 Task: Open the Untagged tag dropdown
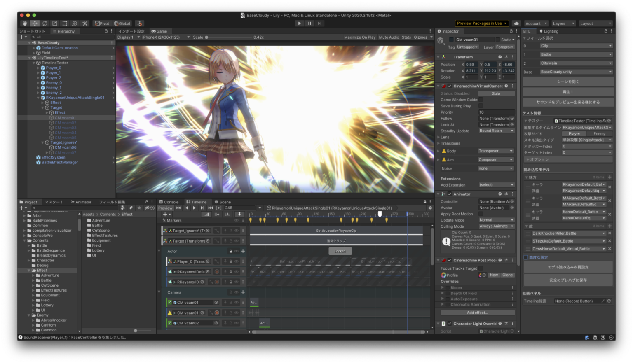click(x=467, y=47)
